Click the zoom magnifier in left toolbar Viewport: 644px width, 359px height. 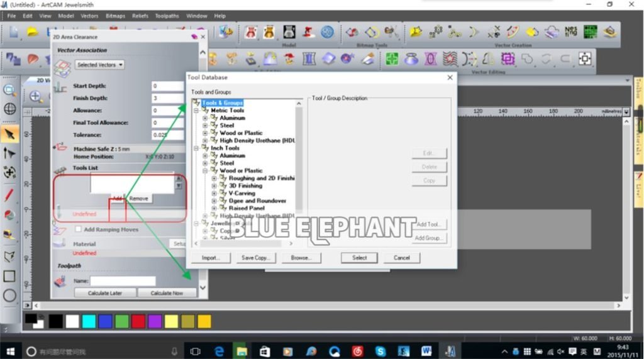pos(9,89)
